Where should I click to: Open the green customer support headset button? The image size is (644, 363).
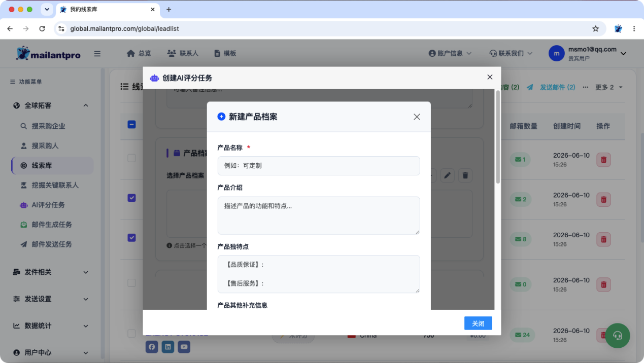pos(618,336)
